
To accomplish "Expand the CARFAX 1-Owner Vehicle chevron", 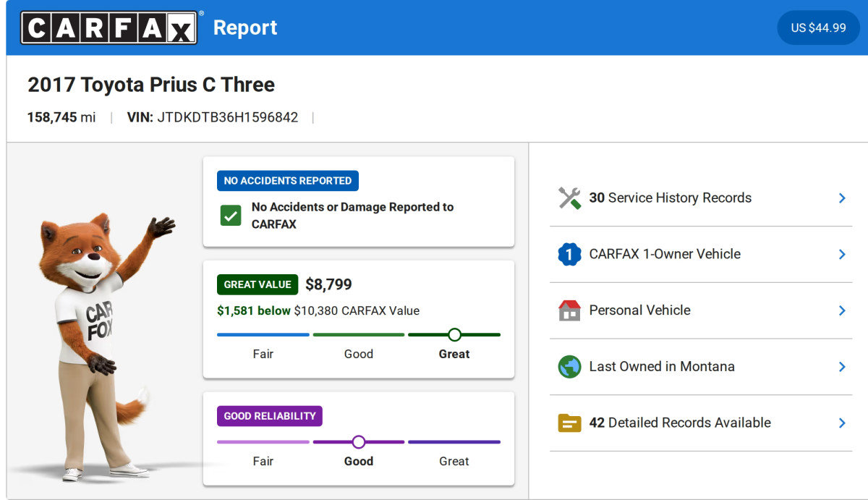I will click(842, 254).
